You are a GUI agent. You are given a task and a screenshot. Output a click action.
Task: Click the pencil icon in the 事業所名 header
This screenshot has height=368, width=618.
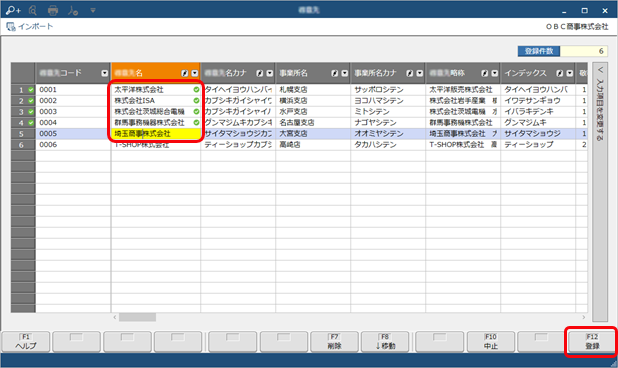[335, 73]
